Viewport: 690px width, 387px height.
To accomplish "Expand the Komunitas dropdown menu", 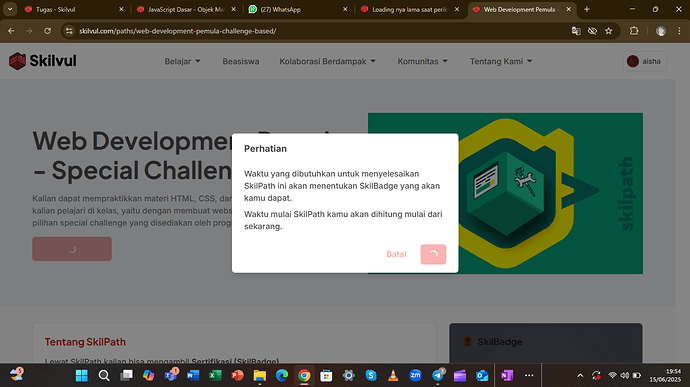I will (x=422, y=61).
